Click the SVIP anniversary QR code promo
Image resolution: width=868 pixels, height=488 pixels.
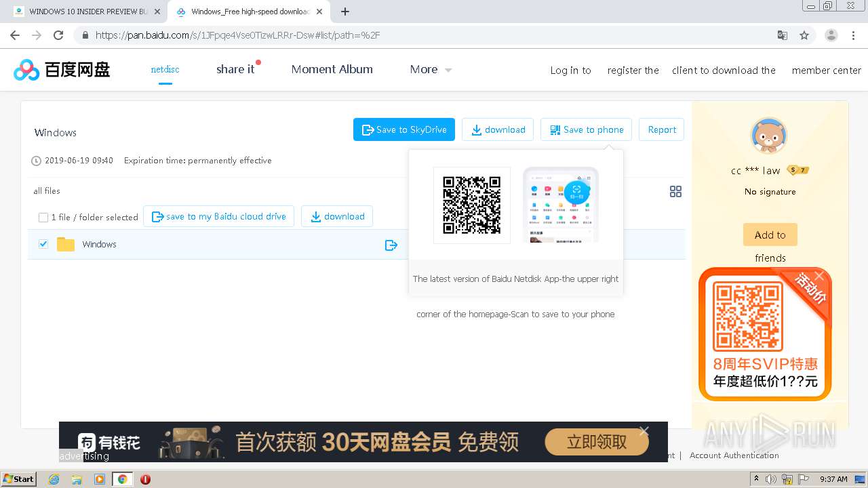765,334
